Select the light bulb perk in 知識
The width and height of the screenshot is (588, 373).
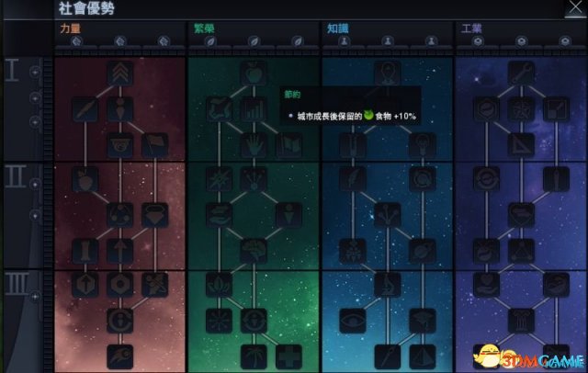423,145
